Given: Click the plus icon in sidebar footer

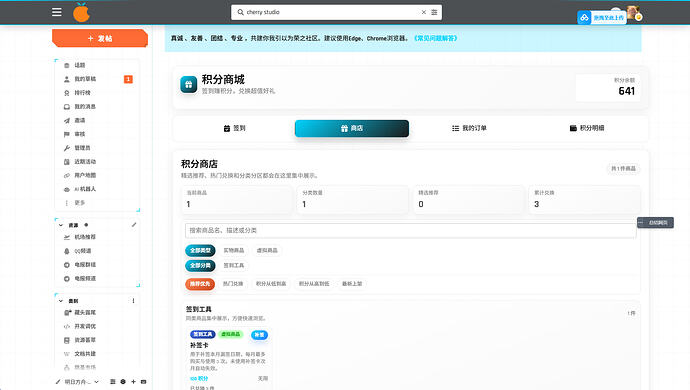Looking at the screenshot, I should (x=133, y=382).
